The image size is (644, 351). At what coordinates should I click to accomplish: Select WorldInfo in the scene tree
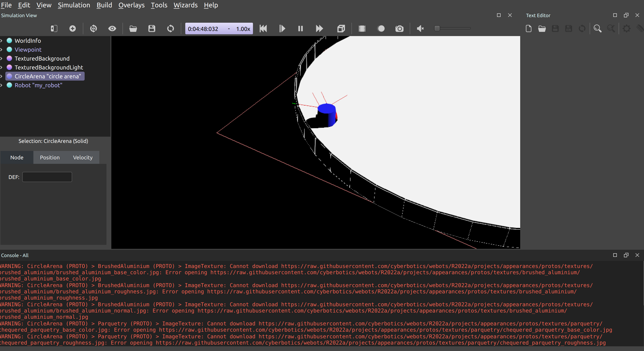27,41
